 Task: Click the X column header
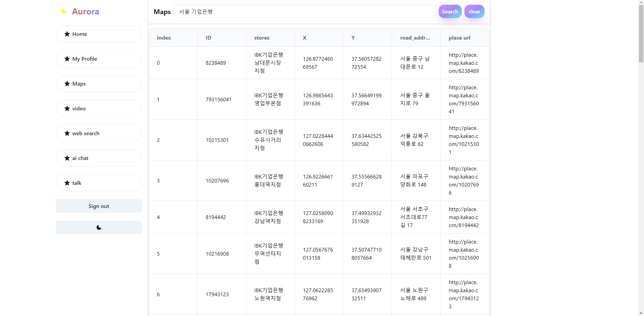coord(319,38)
